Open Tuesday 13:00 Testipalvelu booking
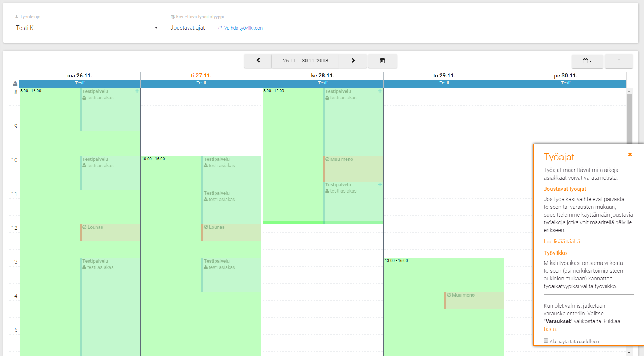This screenshot has height=356, width=644. (231, 275)
